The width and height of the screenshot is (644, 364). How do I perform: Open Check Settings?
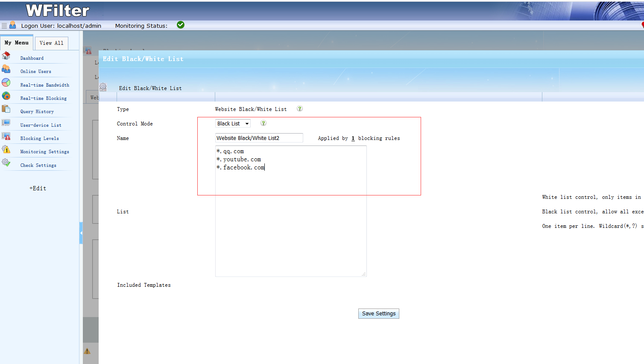click(x=38, y=165)
